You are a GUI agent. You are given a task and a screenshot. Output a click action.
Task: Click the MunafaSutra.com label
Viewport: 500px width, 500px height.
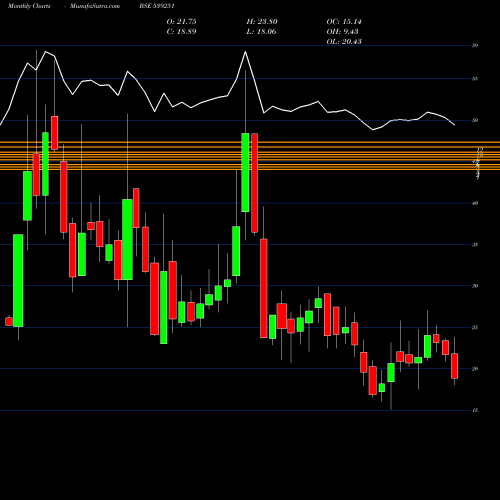(x=95, y=6)
